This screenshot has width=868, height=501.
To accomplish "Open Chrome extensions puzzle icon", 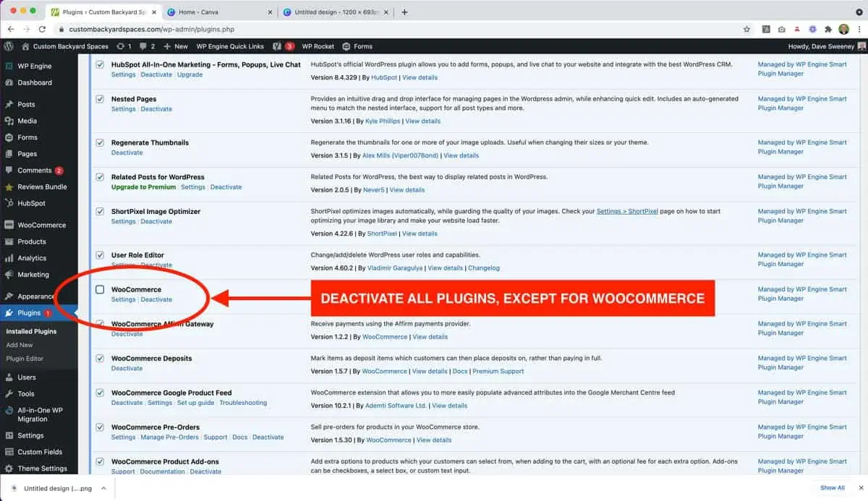I will coord(828,29).
